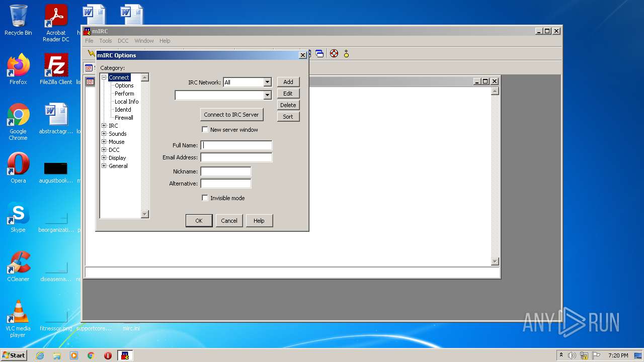
Task: Click the status window title icon
Action: coord(90,81)
